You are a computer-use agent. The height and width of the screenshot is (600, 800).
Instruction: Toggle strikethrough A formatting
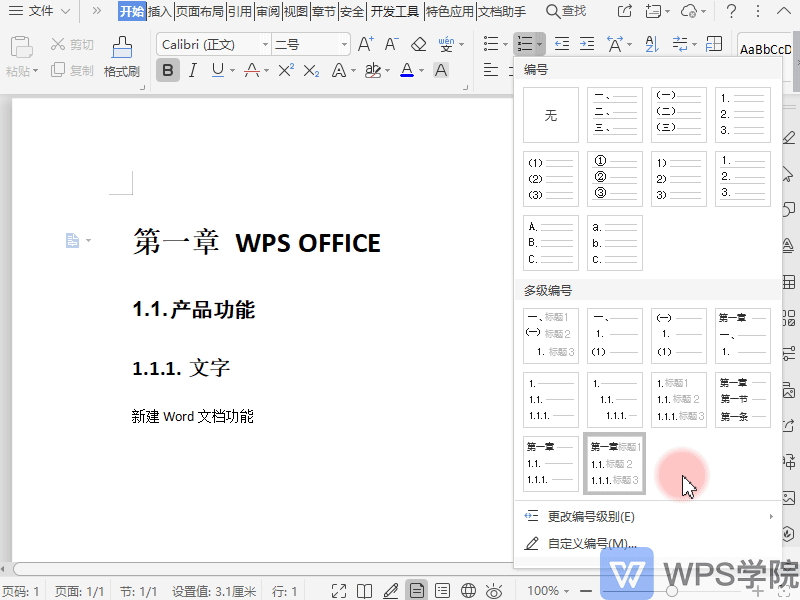coord(252,70)
